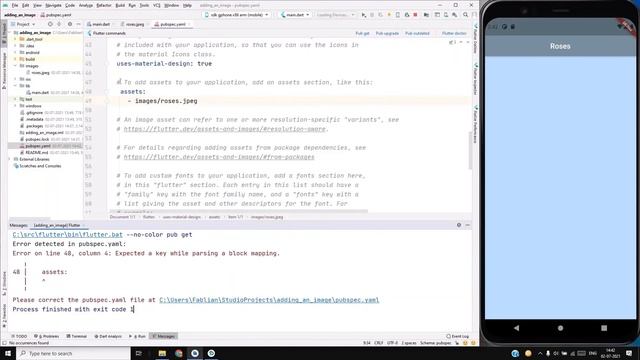
Task: Click the yellow Flutter hot reload bolt icon
Action: (x=389, y=15)
